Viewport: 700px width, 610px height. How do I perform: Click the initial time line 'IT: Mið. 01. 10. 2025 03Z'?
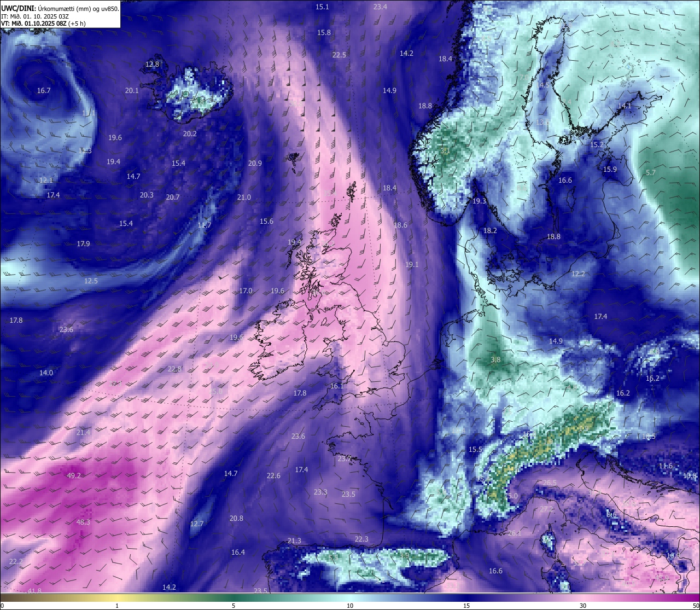(35, 16)
